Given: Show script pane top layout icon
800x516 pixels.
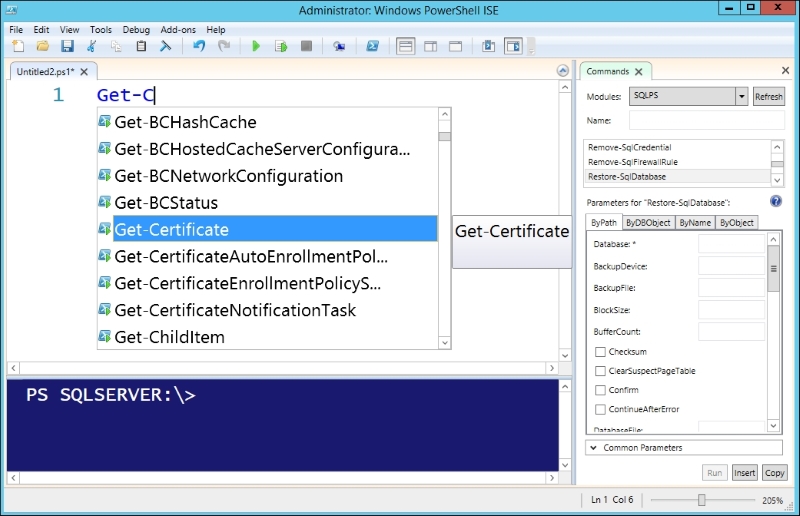Looking at the screenshot, I should [x=406, y=46].
